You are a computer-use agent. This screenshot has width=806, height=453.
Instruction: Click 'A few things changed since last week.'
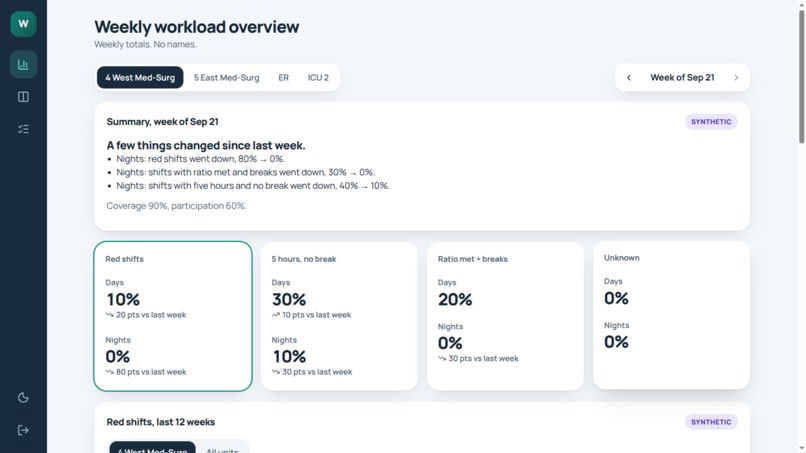coord(206,146)
